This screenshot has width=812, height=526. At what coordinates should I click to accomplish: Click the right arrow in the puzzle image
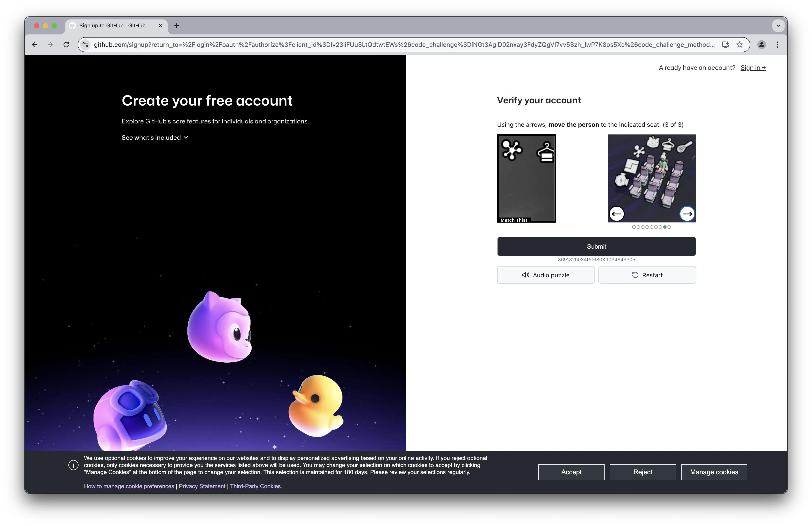[x=687, y=214]
